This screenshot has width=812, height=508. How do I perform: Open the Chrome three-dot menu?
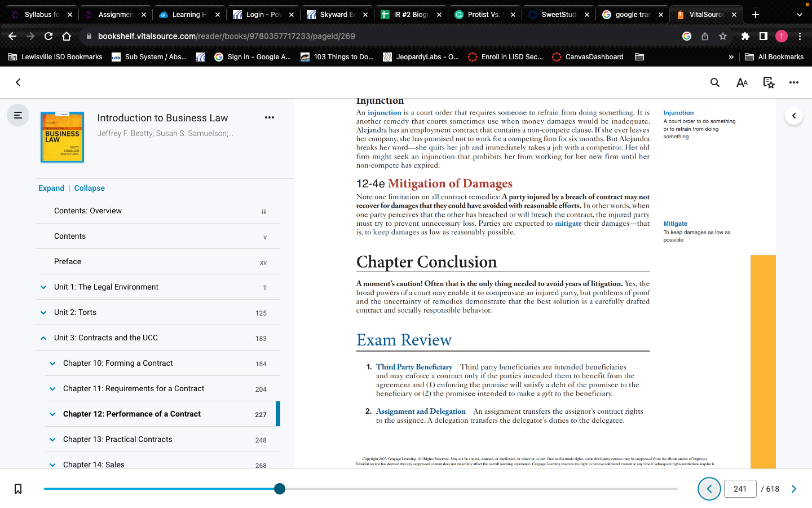coord(800,36)
